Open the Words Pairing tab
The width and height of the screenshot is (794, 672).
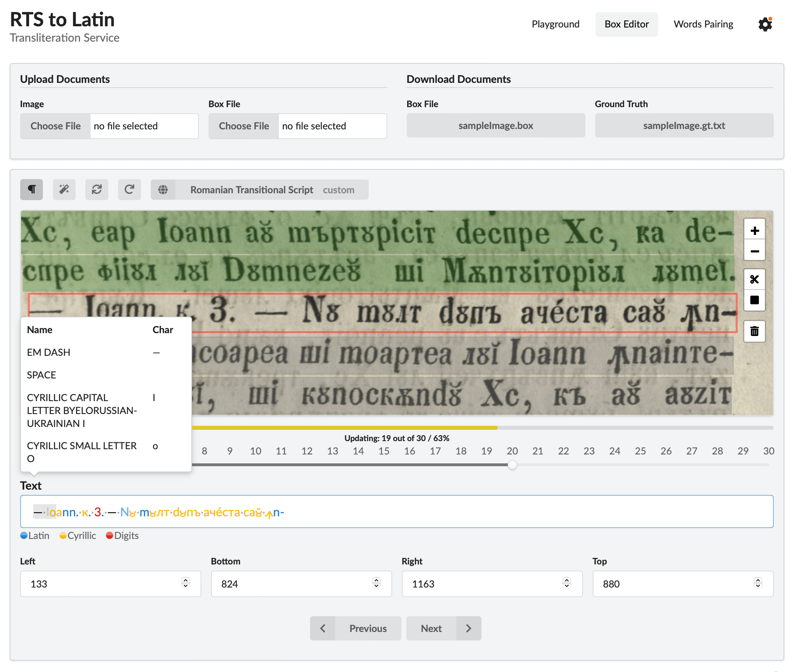pyautogui.click(x=703, y=24)
